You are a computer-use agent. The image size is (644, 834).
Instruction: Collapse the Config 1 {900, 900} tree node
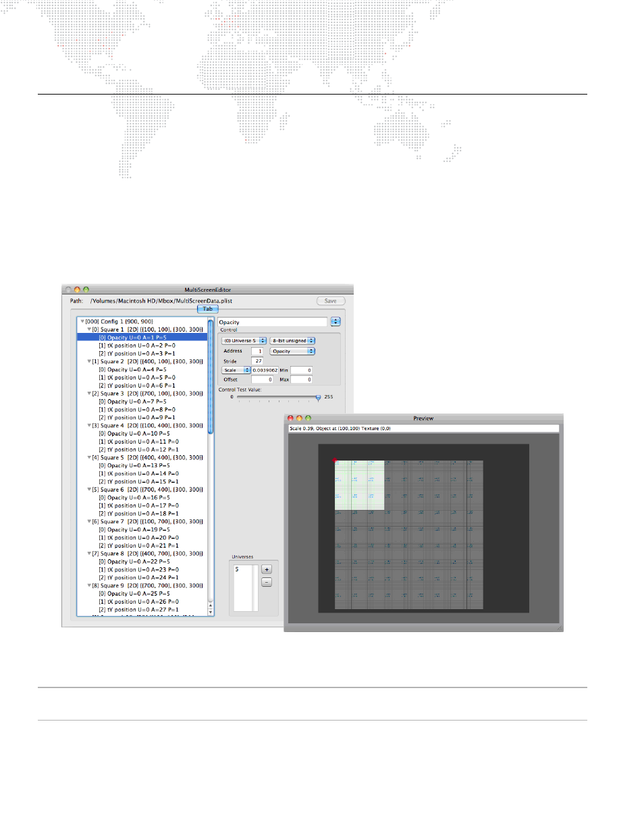[x=82, y=321]
